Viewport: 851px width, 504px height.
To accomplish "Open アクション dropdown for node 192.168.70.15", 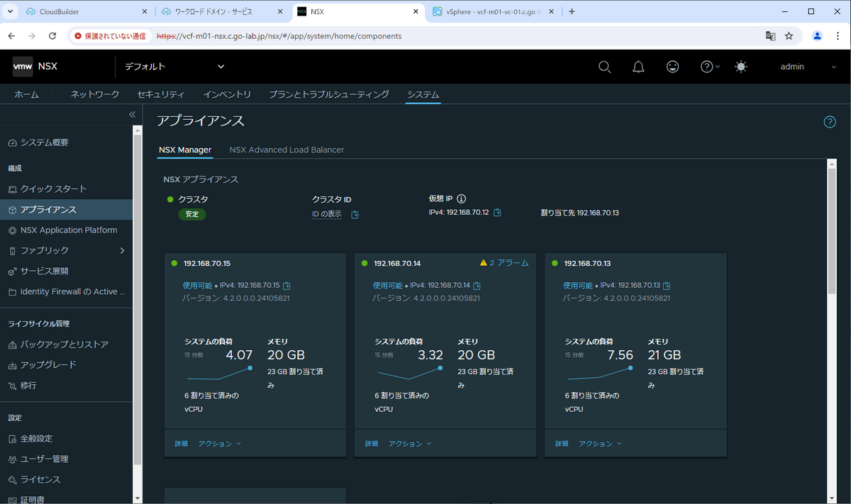I will [x=220, y=444].
